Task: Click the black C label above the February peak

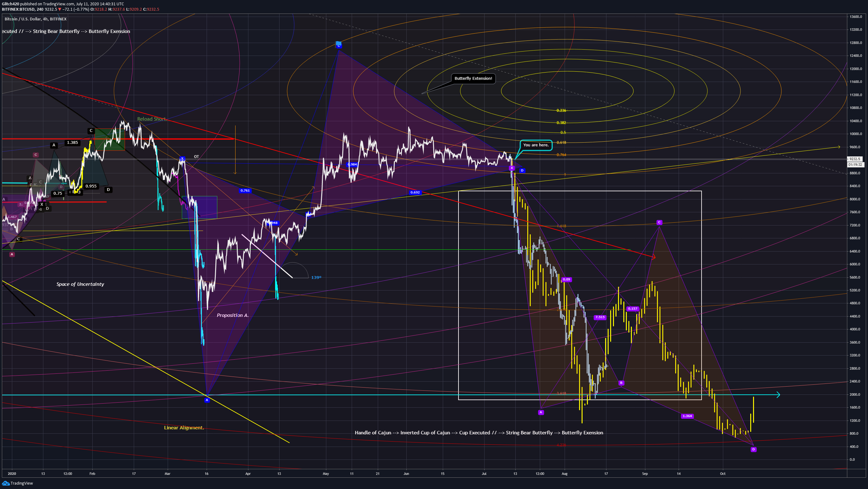Action: (x=91, y=131)
